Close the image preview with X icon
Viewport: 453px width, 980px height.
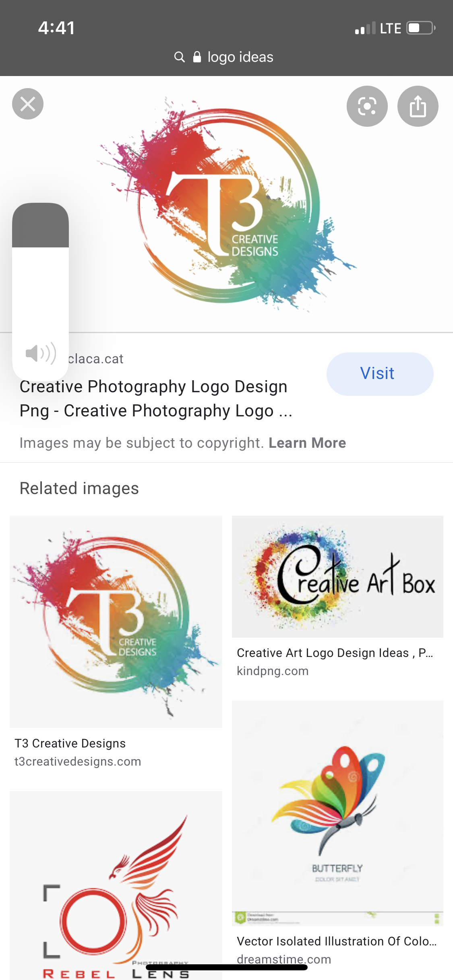click(x=28, y=104)
